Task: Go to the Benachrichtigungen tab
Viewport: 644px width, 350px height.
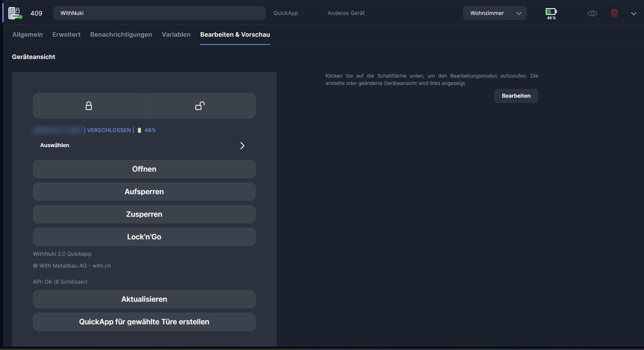Action: coord(121,34)
